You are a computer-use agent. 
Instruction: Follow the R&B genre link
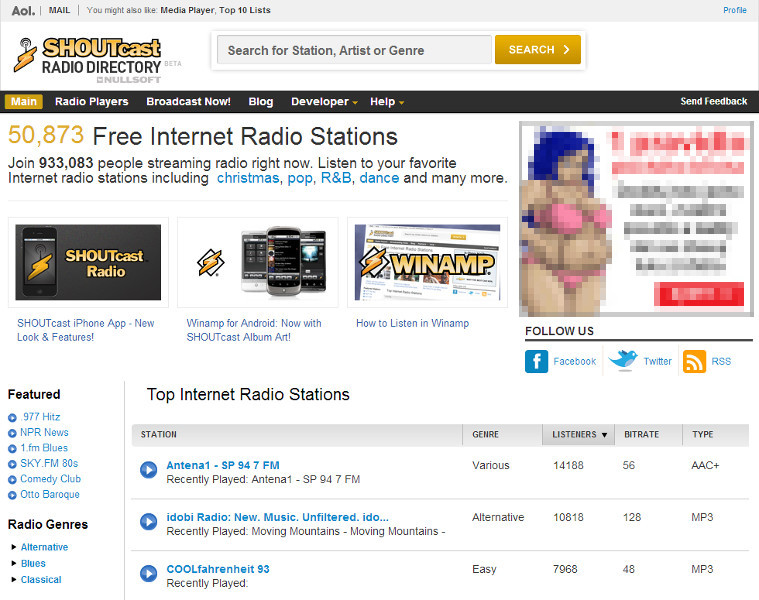click(x=336, y=178)
